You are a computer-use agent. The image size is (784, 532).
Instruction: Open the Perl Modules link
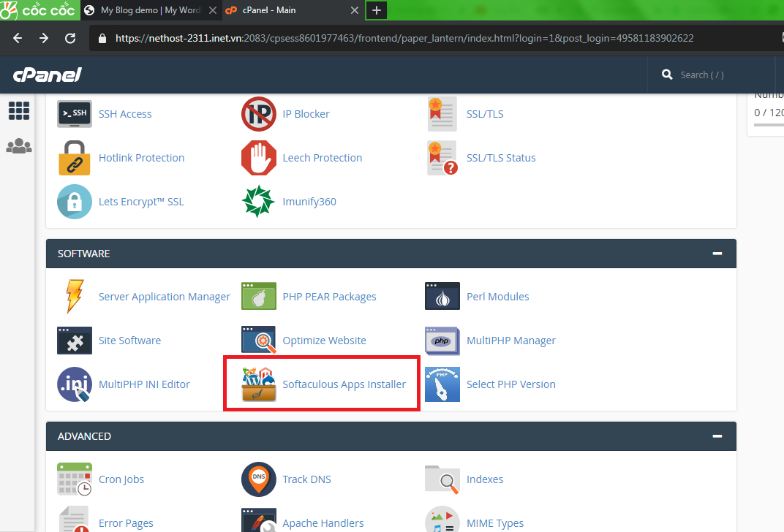(498, 296)
